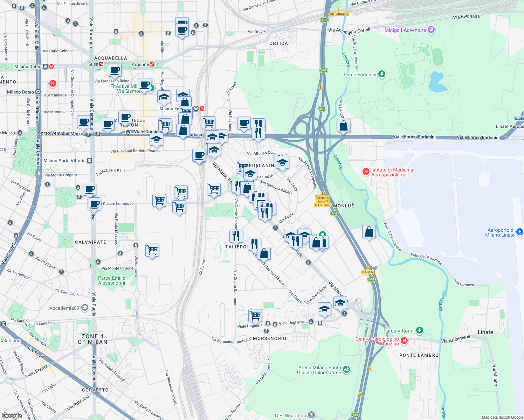
Task: Click the hospital icon for Istituto di Medicina Aerospaziale
Action: pyautogui.click(x=366, y=171)
